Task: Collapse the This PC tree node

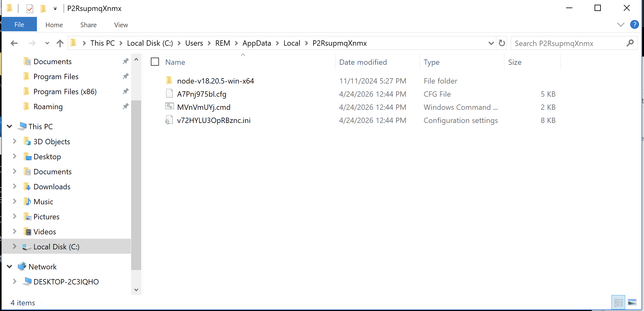Action: tap(9, 126)
